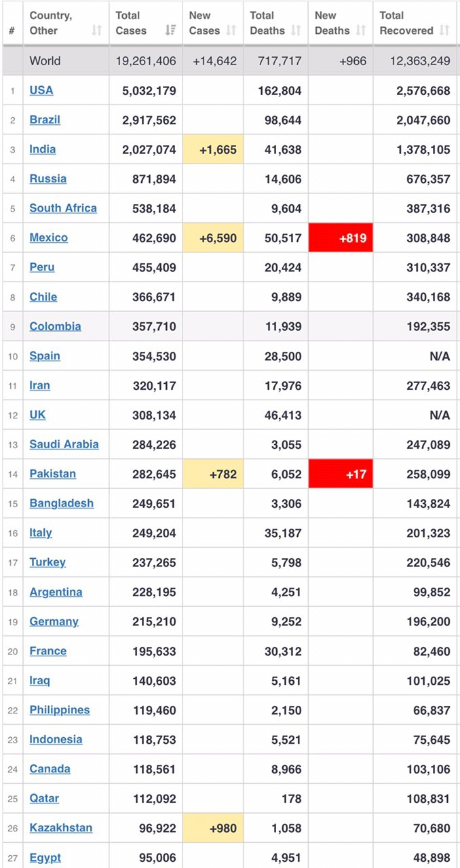
Task: Click the # rank column header
Action: (x=12, y=31)
